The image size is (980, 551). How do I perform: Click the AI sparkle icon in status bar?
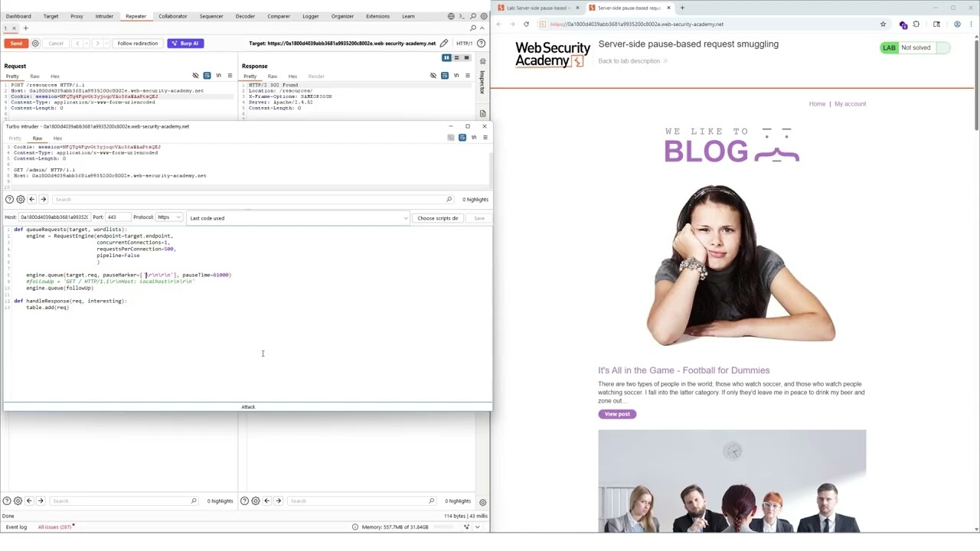pyautogui.click(x=467, y=527)
